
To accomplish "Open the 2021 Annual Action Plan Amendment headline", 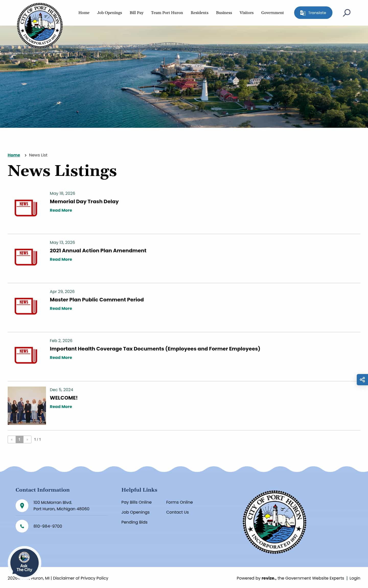I will pos(98,251).
